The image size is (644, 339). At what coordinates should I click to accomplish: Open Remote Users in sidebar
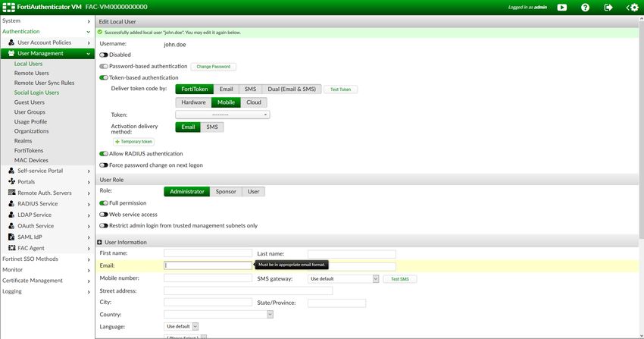point(32,73)
